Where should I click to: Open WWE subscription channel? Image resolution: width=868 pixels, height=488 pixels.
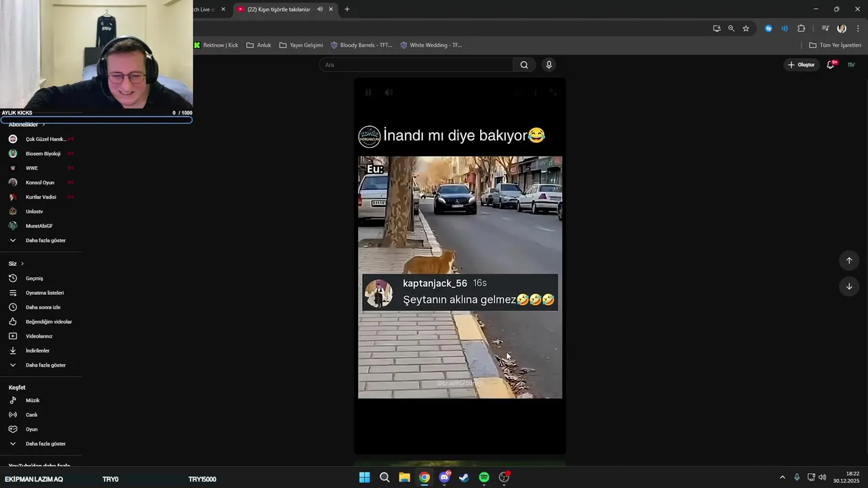(x=41, y=168)
